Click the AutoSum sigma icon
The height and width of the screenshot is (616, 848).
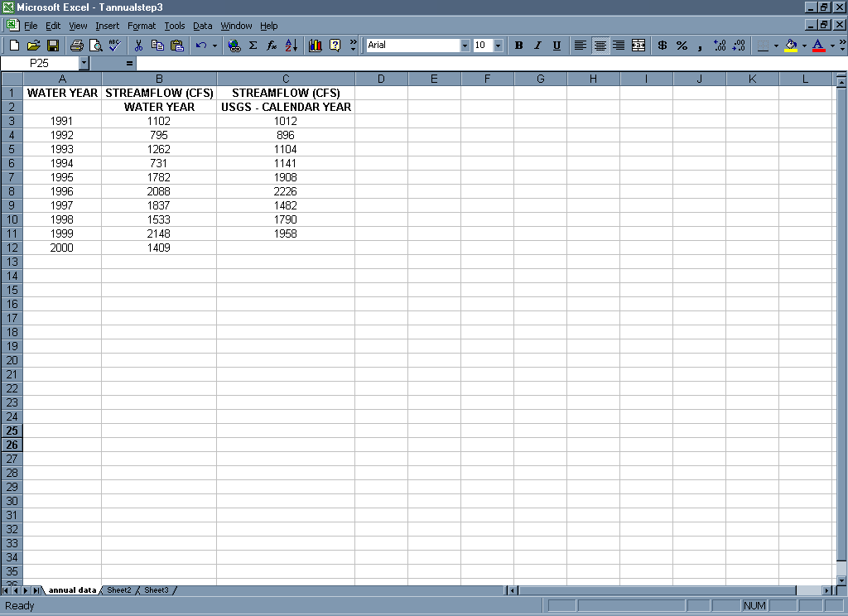click(x=253, y=46)
